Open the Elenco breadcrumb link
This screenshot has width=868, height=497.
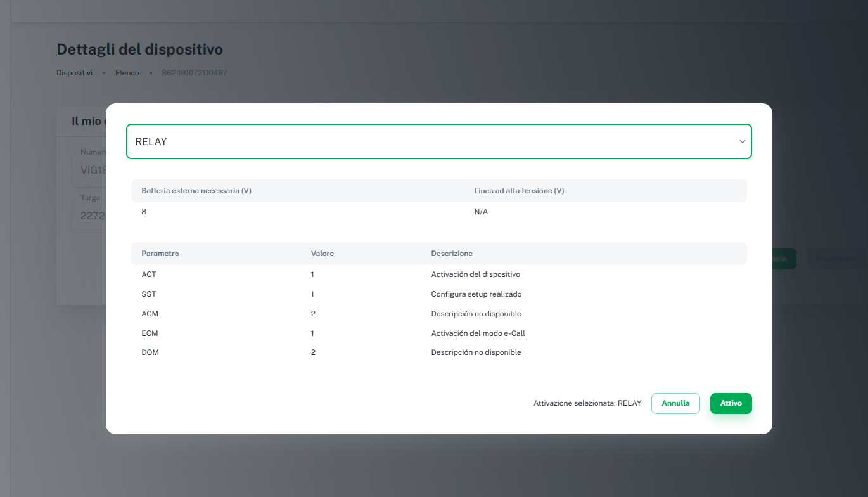(127, 73)
